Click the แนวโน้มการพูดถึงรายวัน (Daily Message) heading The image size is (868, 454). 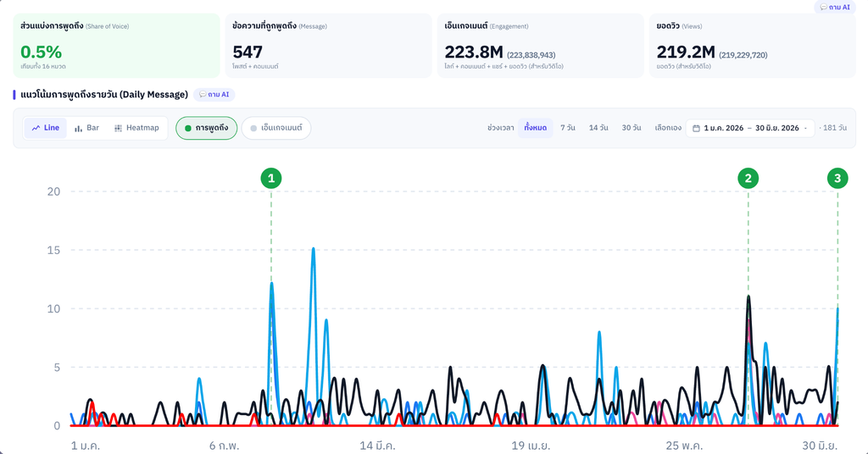coord(104,95)
